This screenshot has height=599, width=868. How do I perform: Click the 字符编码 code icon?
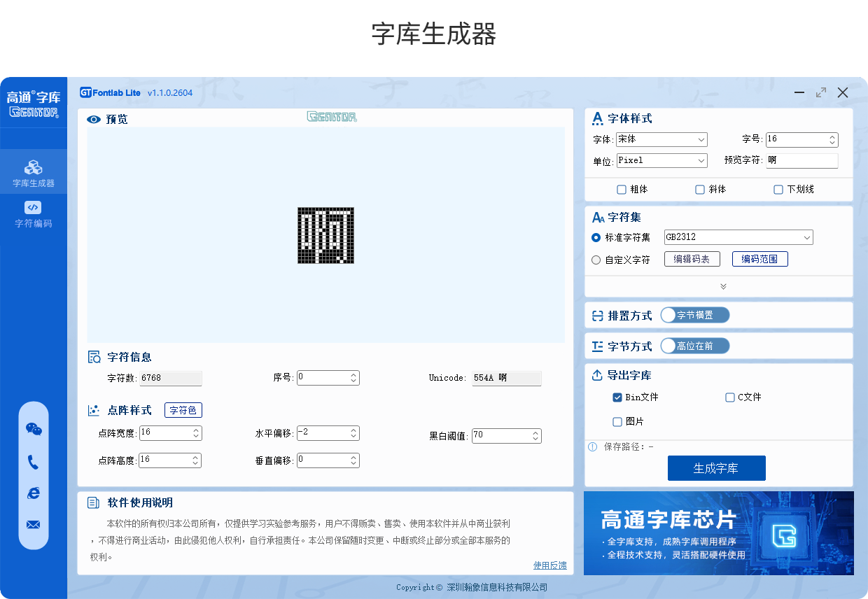pos(33,207)
